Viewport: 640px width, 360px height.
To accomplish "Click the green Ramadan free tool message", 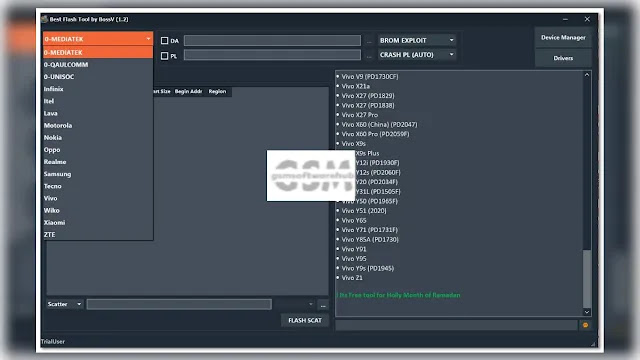I will tap(399, 295).
